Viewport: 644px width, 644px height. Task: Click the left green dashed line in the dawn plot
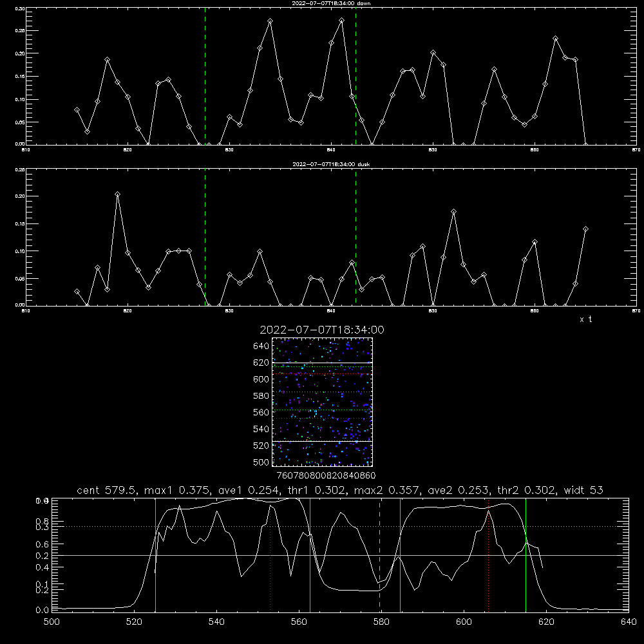pyautogui.click(x=205, y=76)
